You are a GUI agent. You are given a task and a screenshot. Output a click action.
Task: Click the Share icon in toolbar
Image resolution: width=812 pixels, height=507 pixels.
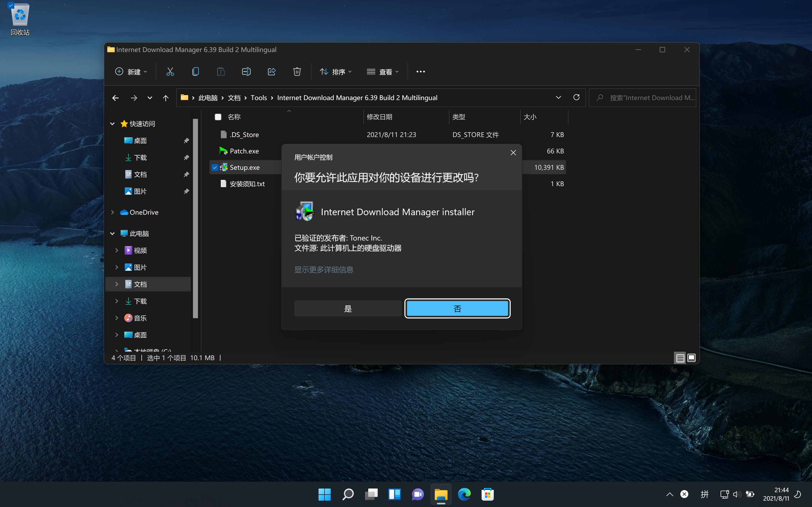271,71
